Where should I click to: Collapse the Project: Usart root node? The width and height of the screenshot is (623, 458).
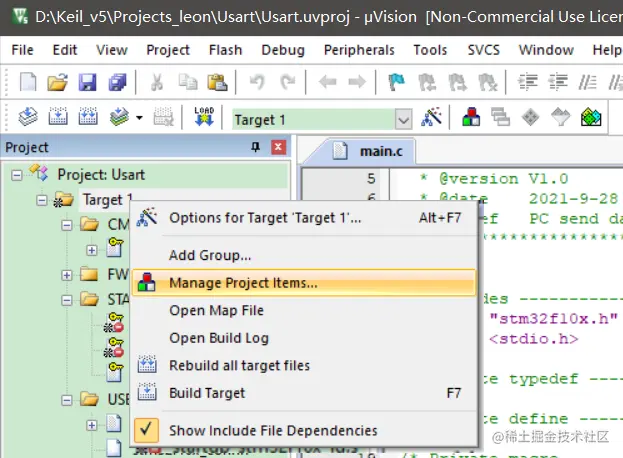pyautogui.click(x=17, y=175)
